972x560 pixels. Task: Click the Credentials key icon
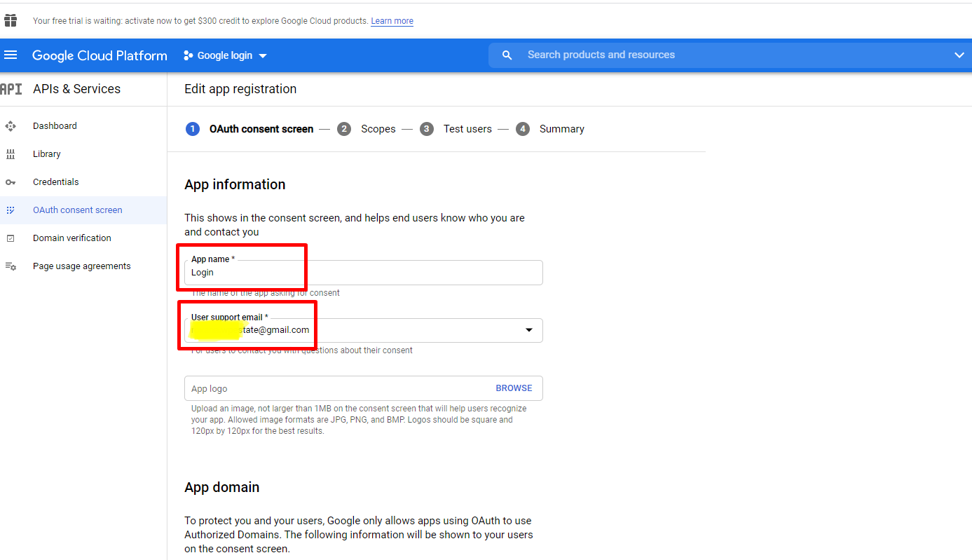pos(11,182)
